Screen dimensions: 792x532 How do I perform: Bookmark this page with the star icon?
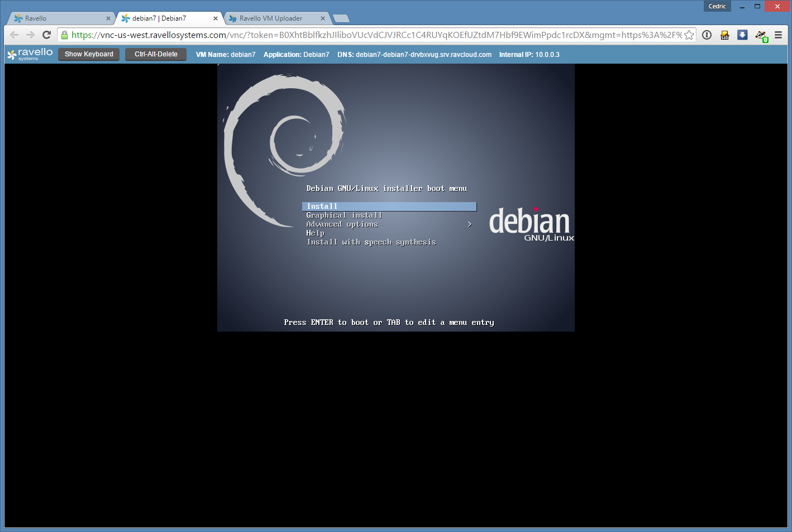[689, 35]
